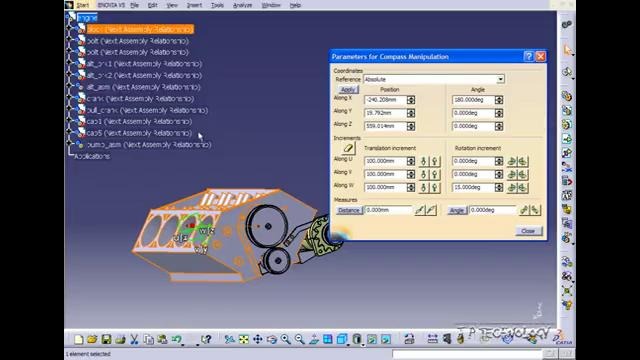The width and height of the screenshot is (640, 360).
Task: Click the Isometric View cube icon
Action: [342, 339]
